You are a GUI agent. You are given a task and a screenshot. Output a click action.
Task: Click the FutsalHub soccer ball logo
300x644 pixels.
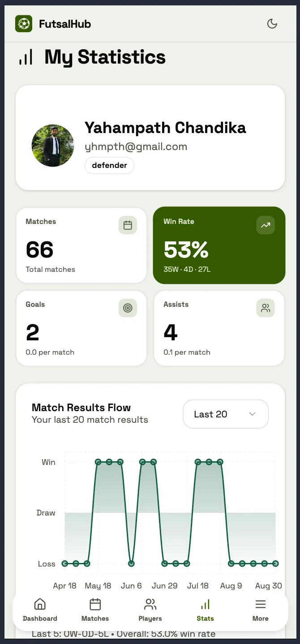pos(24,24)
